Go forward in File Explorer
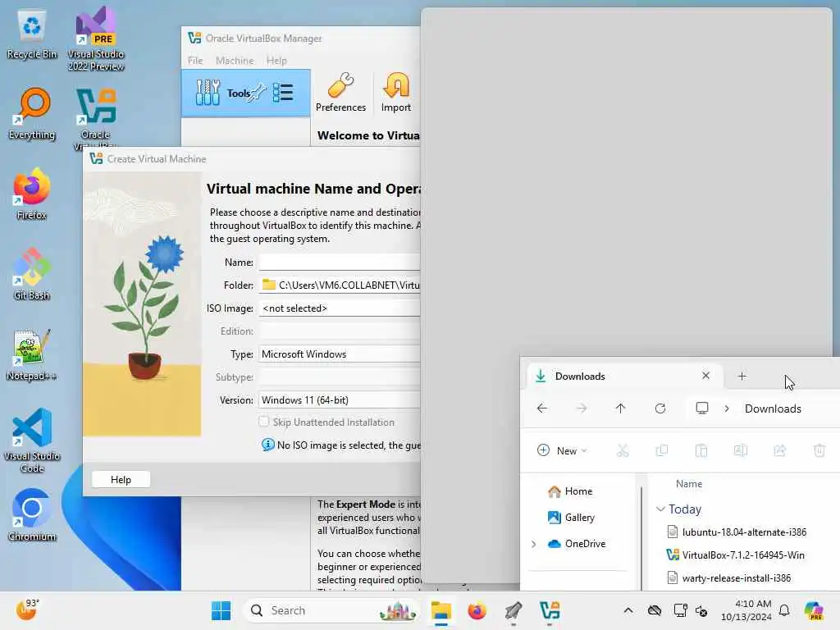The width and height of the screenshot is (840, 630). click(582, 409)
